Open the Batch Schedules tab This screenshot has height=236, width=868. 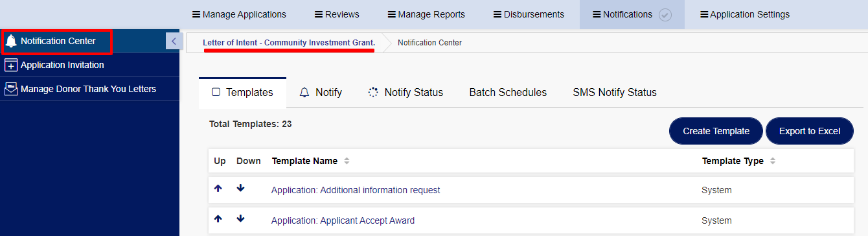pos(508,92)
